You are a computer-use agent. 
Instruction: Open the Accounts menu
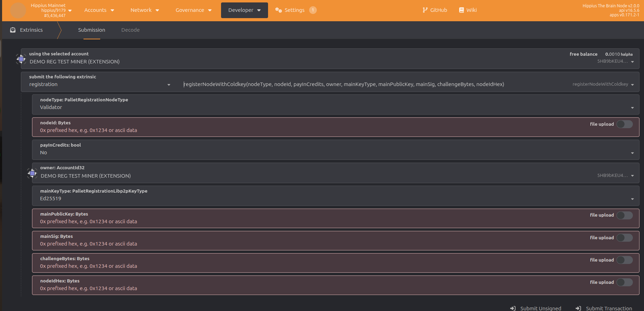coord(99,10)
